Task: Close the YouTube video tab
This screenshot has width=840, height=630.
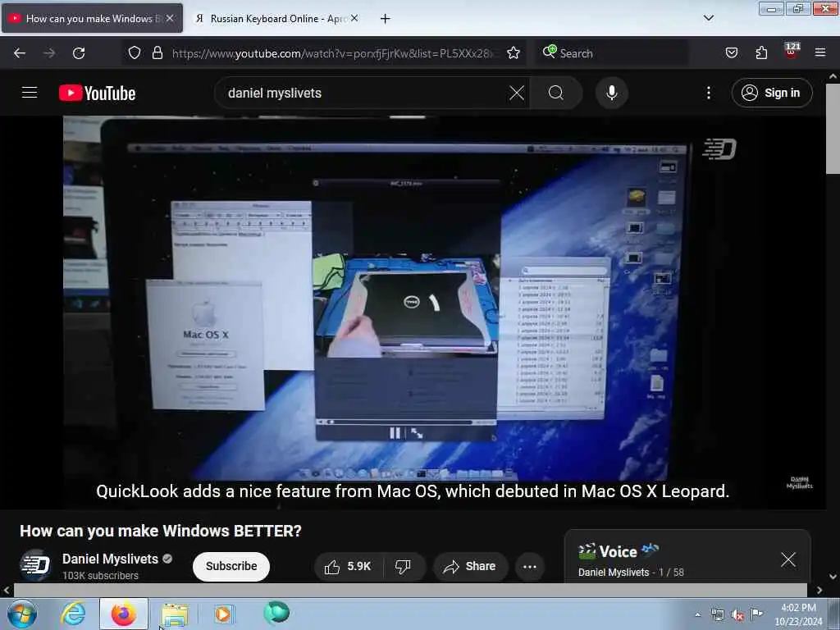Action: (169, 18)
